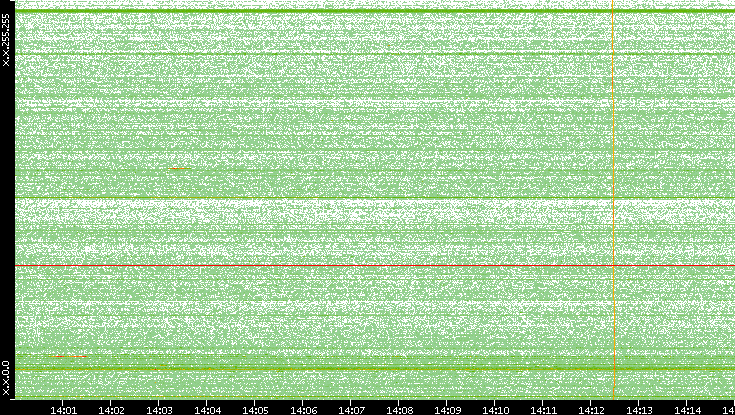Click the 14:12 time axis label
Image resolution: width=735 pixels, height=415 pixels.
point(591,410)
